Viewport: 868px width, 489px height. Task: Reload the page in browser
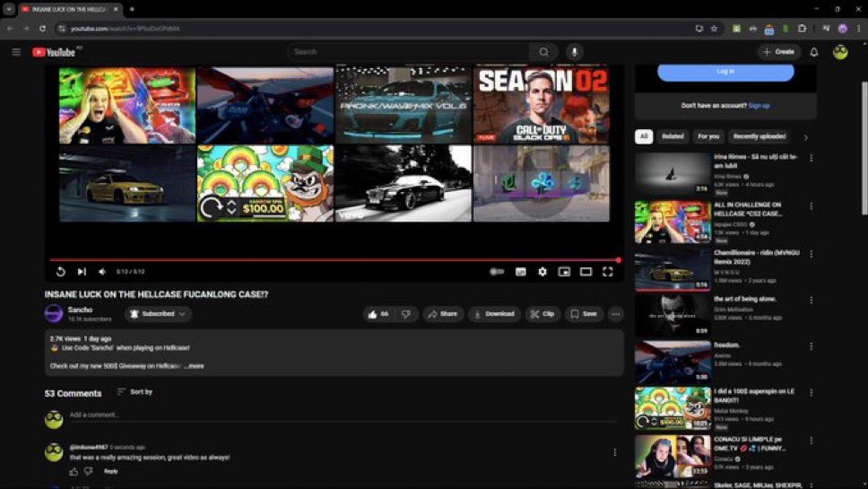coord(43,28)
